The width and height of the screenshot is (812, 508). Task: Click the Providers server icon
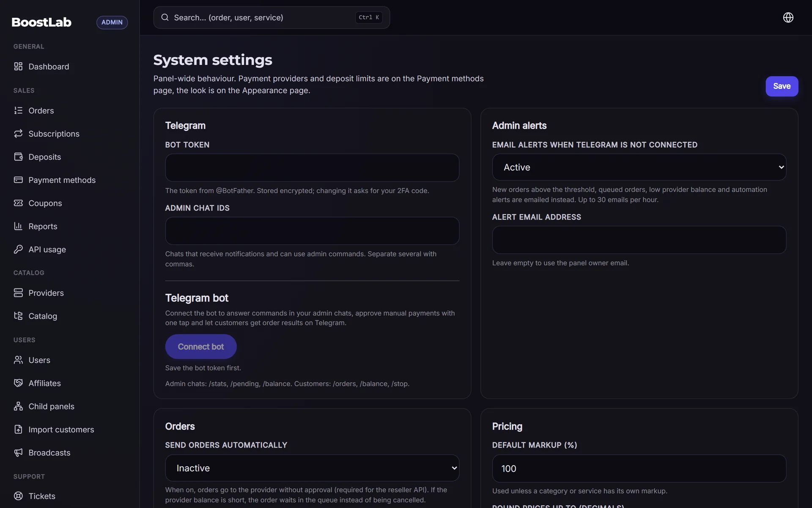pyautogui.click(x=18, y=293)
